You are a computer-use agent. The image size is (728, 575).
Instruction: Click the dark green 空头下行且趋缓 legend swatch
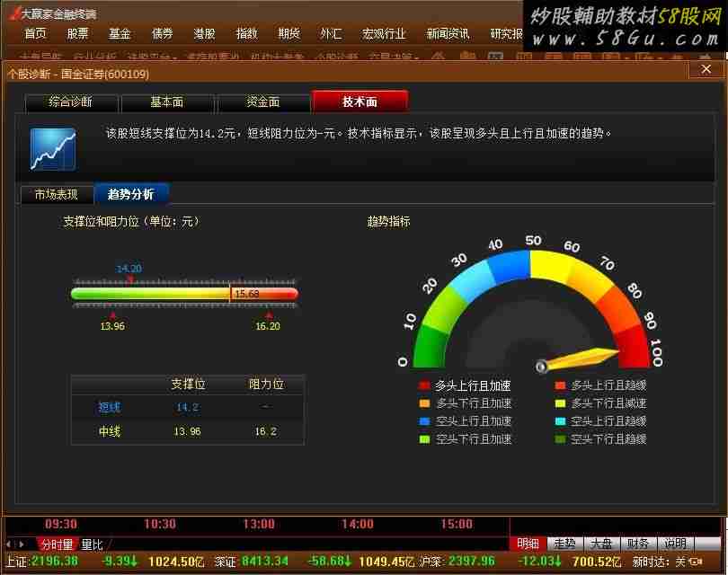[x=561, y=439]
